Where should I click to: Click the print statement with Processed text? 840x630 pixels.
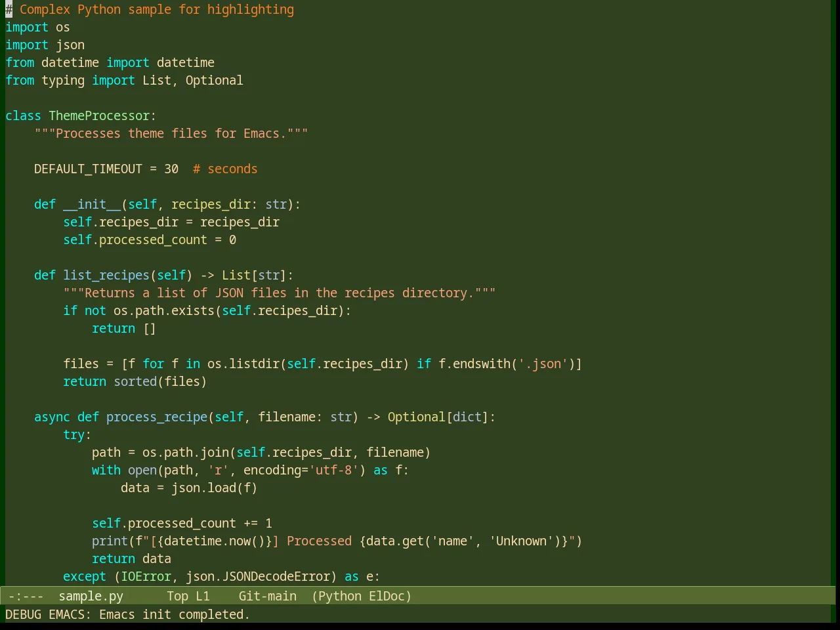click(x=337, y=541)
